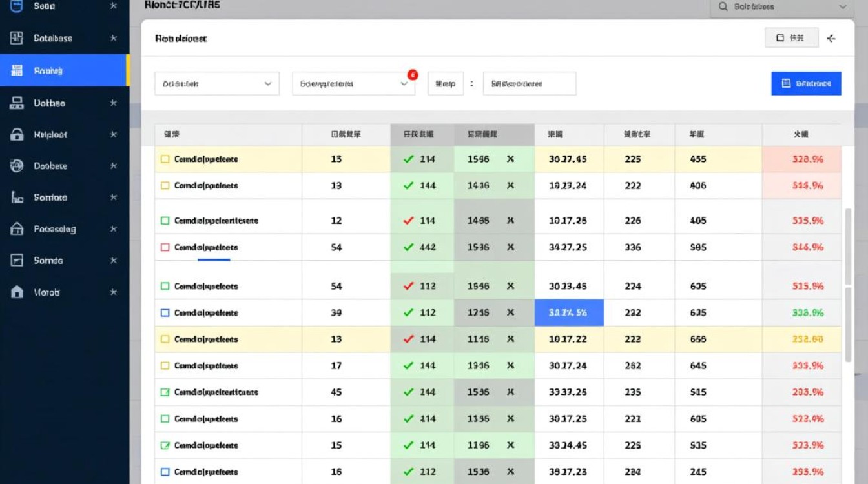The image size is (868, 484).
Task: Click the back arrow icon in dialog header
Action: (x=831, y=38)
